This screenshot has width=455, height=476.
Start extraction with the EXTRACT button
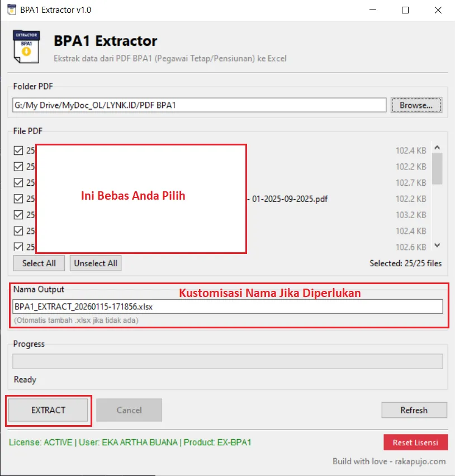(x=48, y=410)
